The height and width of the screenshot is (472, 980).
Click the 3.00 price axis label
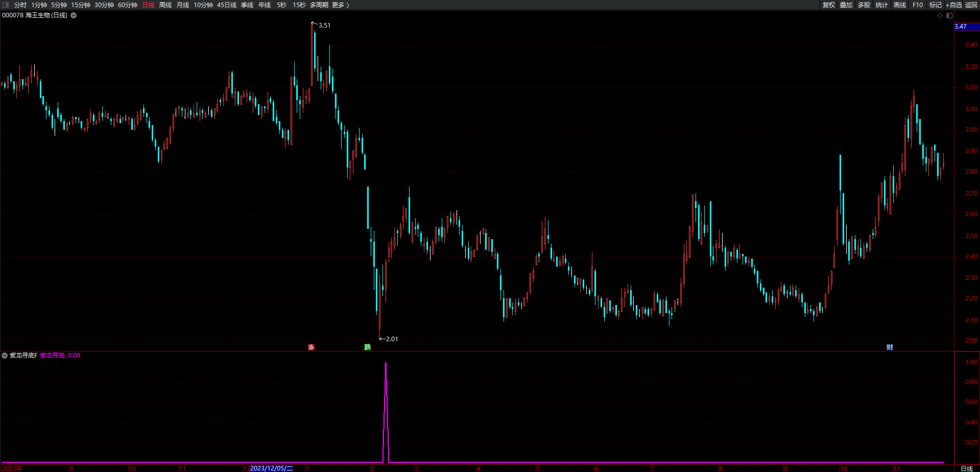971,130
